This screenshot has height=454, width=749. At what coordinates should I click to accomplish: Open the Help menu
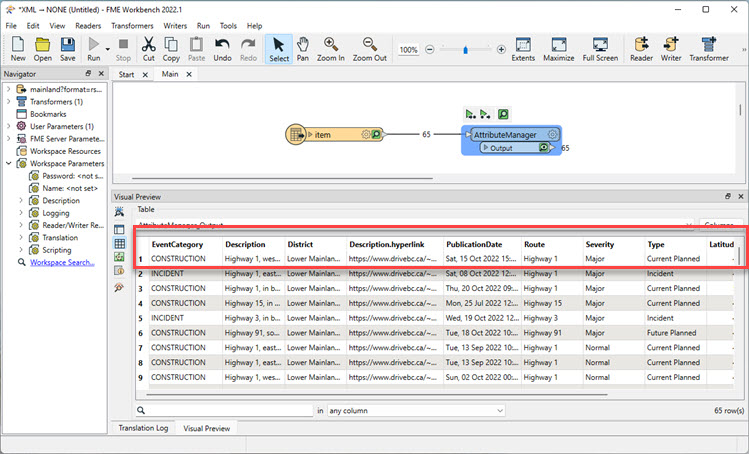(254, 26)
